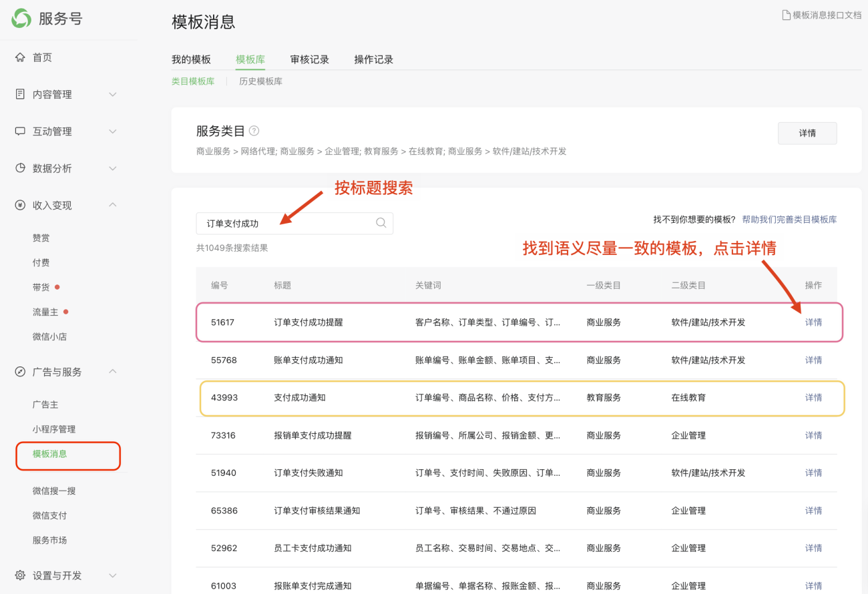The width and height of the screenshot is (868, 594).
Task: Click the 首页 home icon
Action: point(21,57)
